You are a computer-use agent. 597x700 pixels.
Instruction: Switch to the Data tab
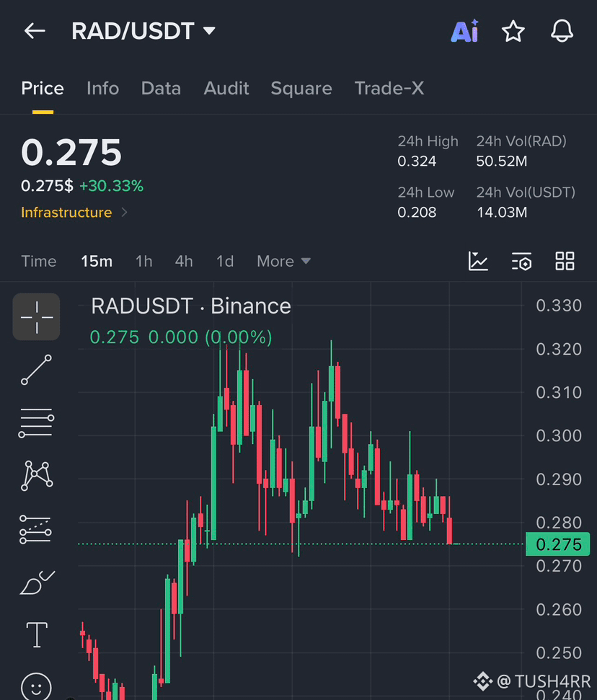pos(161,89)
